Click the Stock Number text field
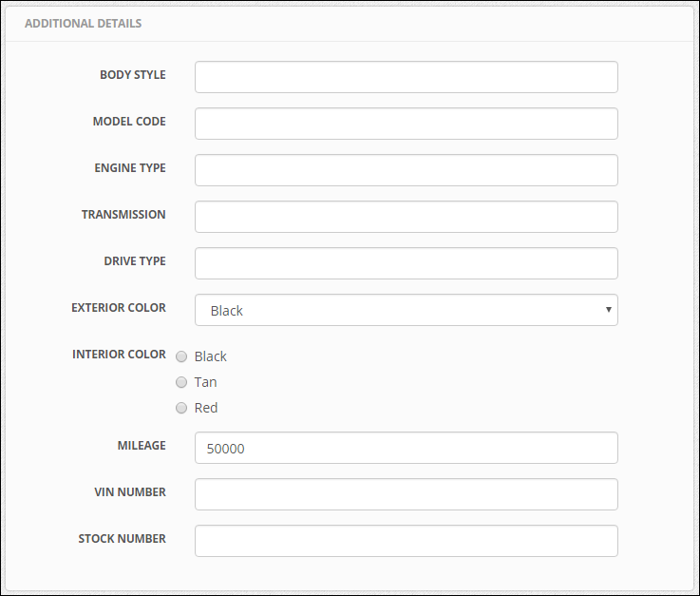Screen dimensions: 700x596 [407, 541]
